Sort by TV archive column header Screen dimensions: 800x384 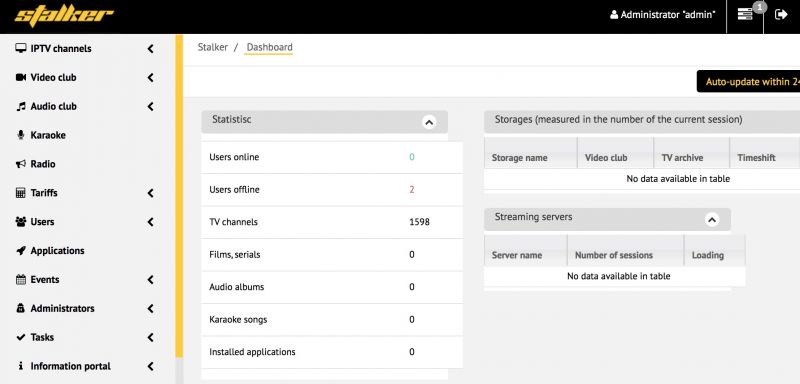click(x=692, y=153)
